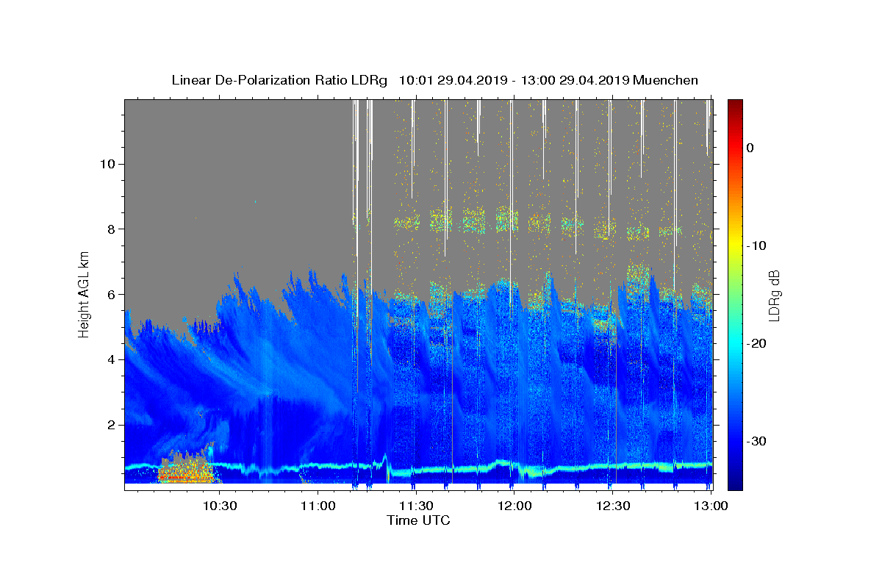Viewport: 882px width, 588px height.
Task: Click the time tick label '11:00'
Action: pyautogui.click(x=318, y=506)
